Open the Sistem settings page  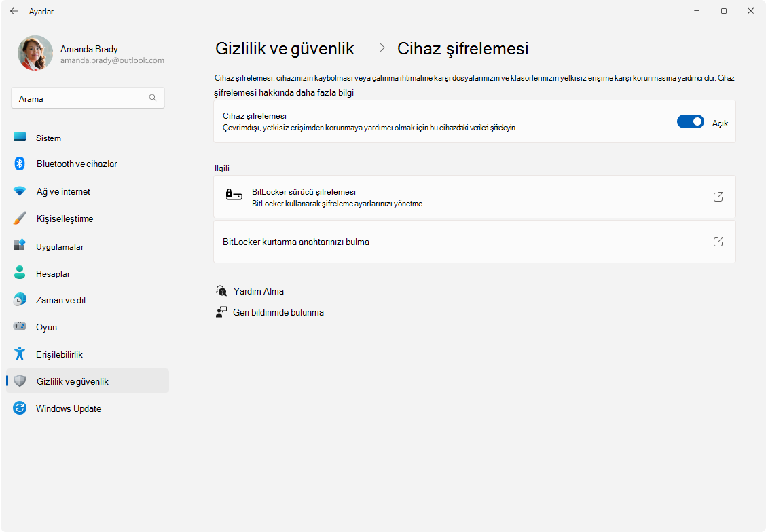(88, 138)
